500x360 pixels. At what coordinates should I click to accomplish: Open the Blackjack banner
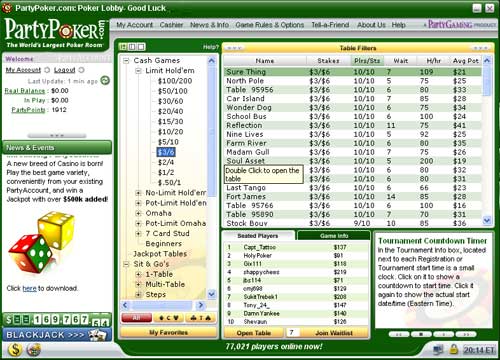coord(57,335)
